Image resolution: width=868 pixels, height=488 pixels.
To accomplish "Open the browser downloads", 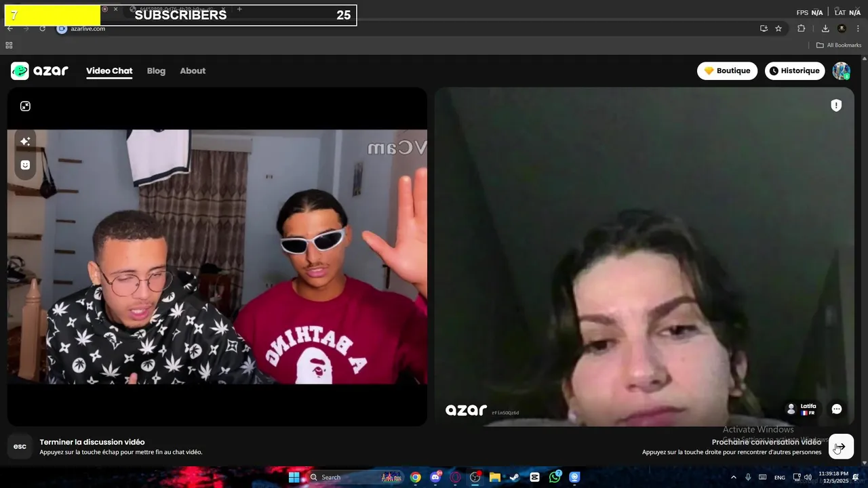I will coord(825,28).
